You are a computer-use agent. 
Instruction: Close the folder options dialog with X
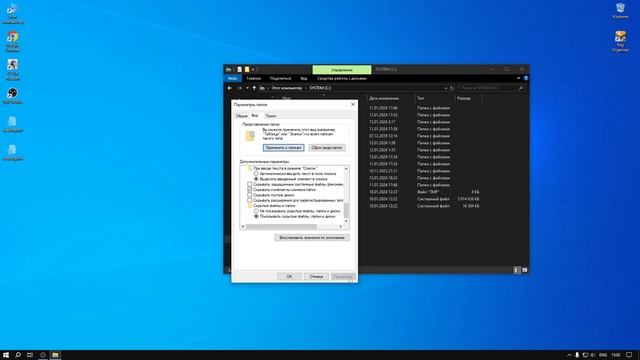[353, 104]
